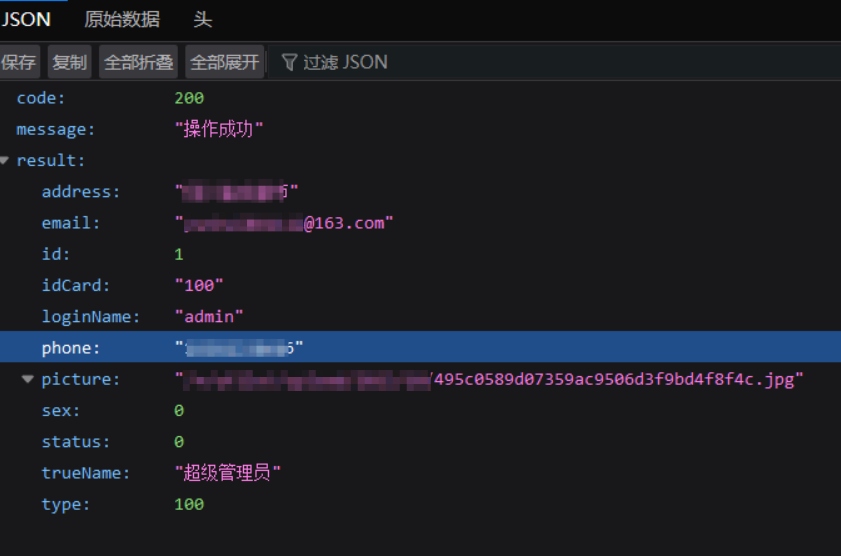Switch to the JSON tab
Viewport: 841px width, 556px height.
pos(26,20)
